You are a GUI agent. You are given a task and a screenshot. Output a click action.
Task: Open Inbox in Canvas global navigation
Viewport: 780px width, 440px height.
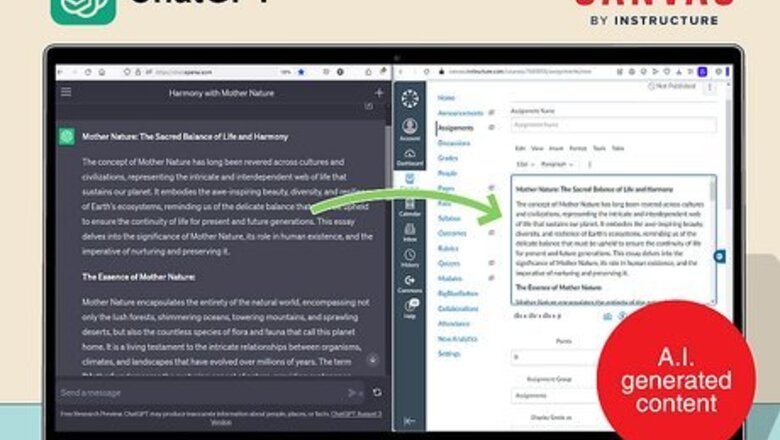tap(410, 233)
